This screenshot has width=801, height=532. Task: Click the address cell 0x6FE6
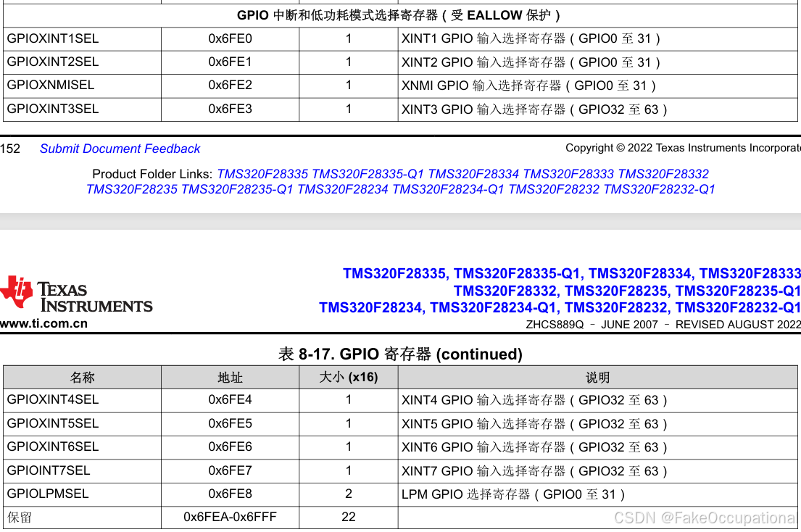click(x=230, y=447)
